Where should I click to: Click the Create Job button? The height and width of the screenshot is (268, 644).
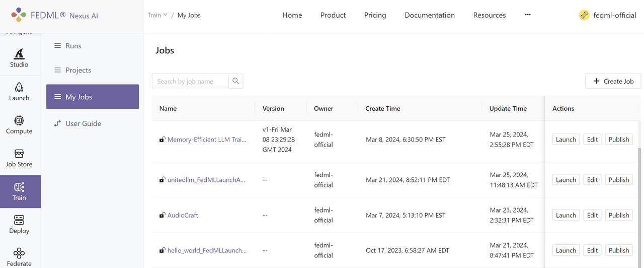point(613,81)
